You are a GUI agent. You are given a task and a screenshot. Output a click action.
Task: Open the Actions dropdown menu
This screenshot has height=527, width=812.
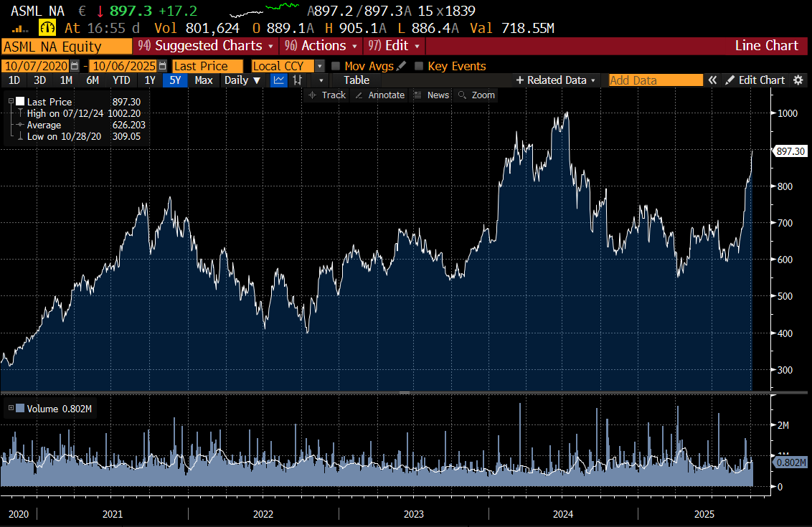[321, 46]
